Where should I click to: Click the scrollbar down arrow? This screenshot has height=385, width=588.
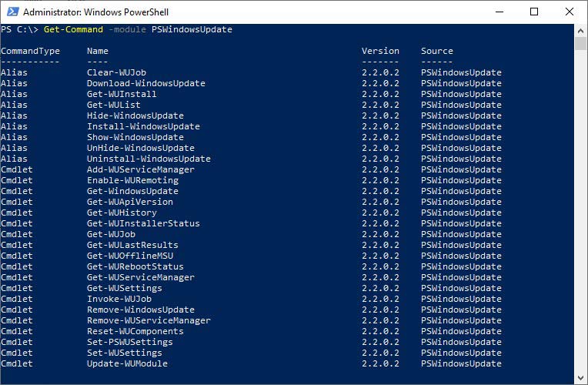[581, 378]
